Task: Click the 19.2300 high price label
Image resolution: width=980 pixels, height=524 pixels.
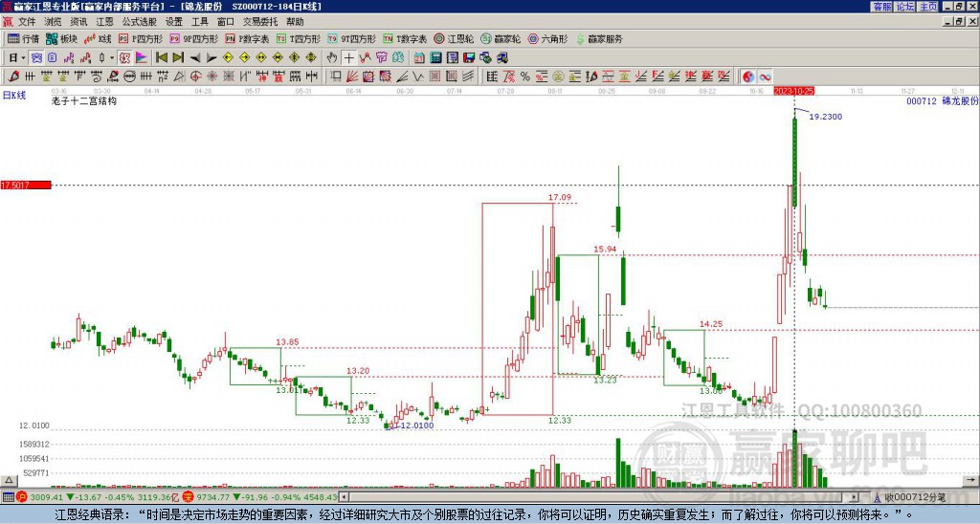Action: [x=825, y=116]
